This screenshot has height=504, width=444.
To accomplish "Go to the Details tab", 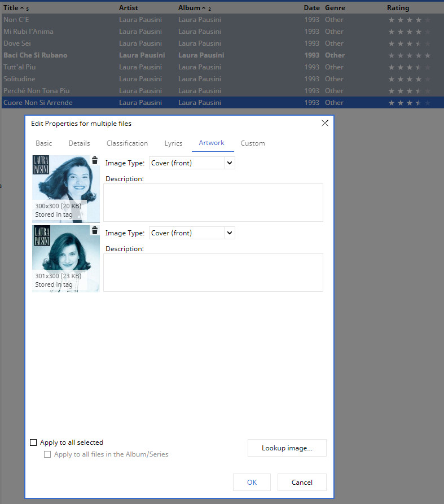I will click(79, 143).
